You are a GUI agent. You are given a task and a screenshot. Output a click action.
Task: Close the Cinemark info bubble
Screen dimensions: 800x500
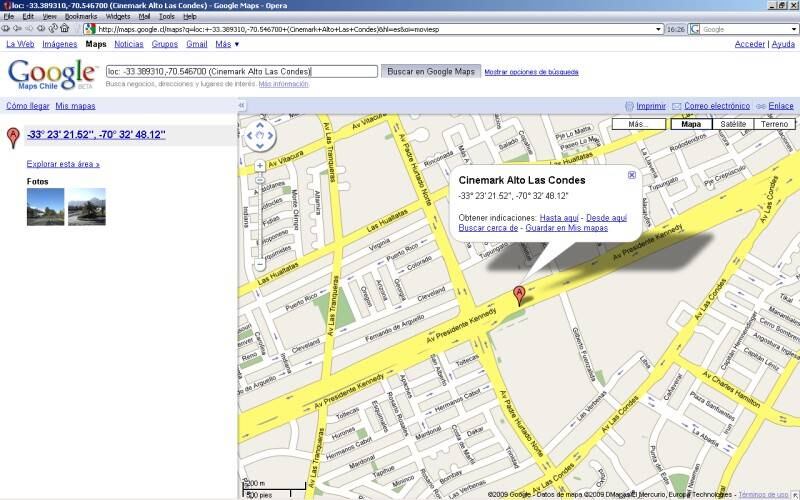click(631, 174)
